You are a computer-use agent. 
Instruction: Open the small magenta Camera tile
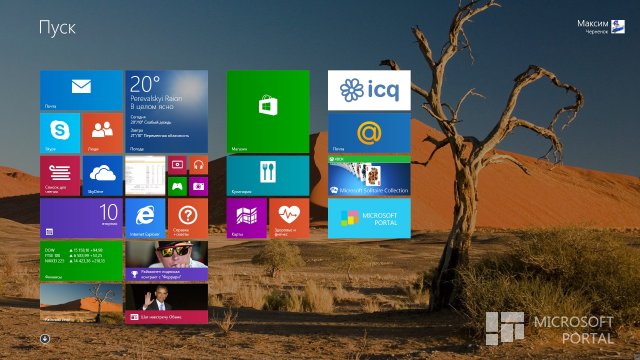pyautogui.click(x=198, y=187)
